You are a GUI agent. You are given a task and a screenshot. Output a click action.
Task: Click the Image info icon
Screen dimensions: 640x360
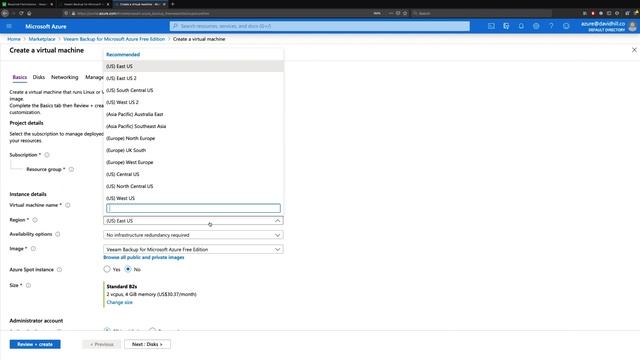(x=33, y=248)
